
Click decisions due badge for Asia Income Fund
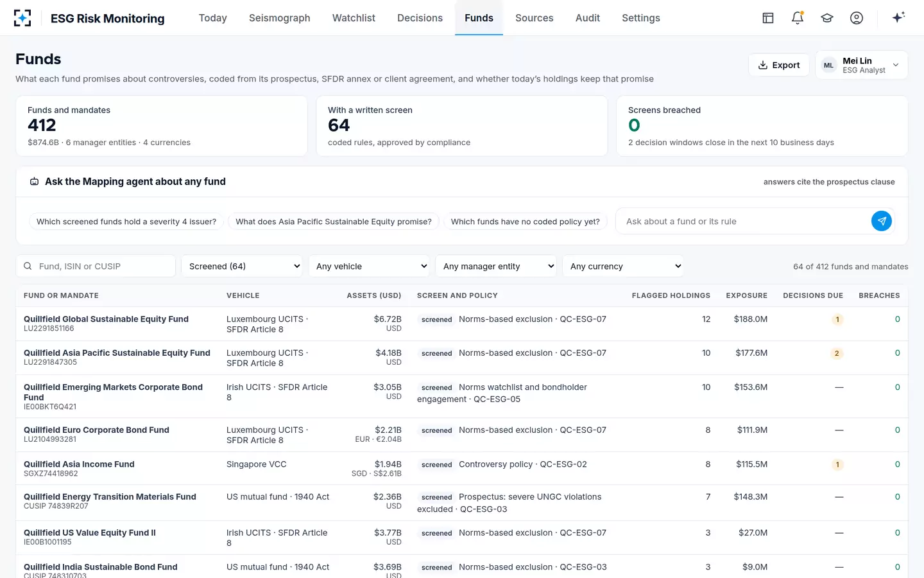click(837, 464)
